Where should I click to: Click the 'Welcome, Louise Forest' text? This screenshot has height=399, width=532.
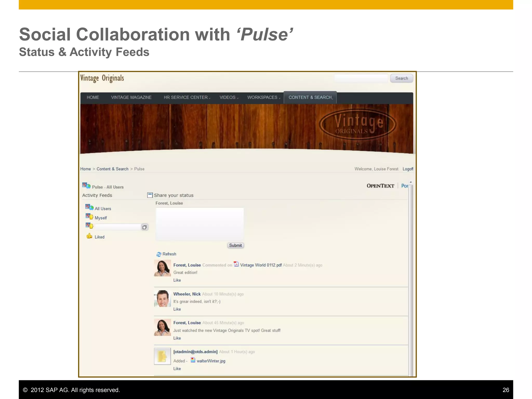click(376, 169)
